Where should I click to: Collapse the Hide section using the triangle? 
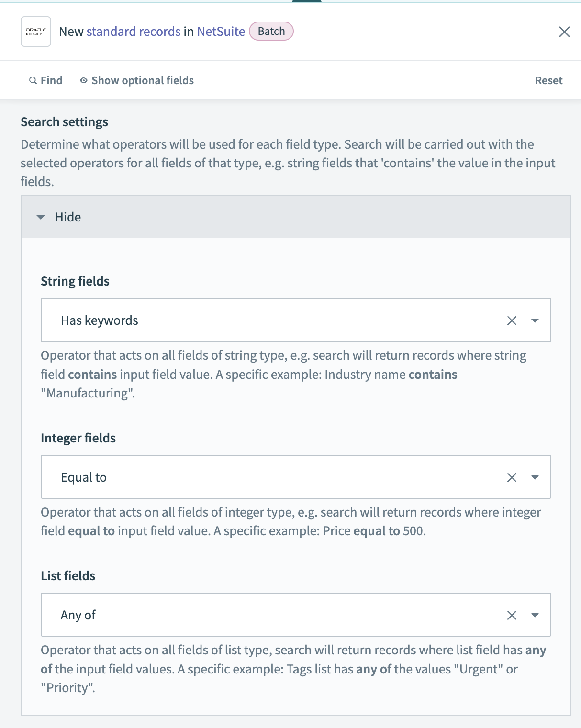(40, 217)
